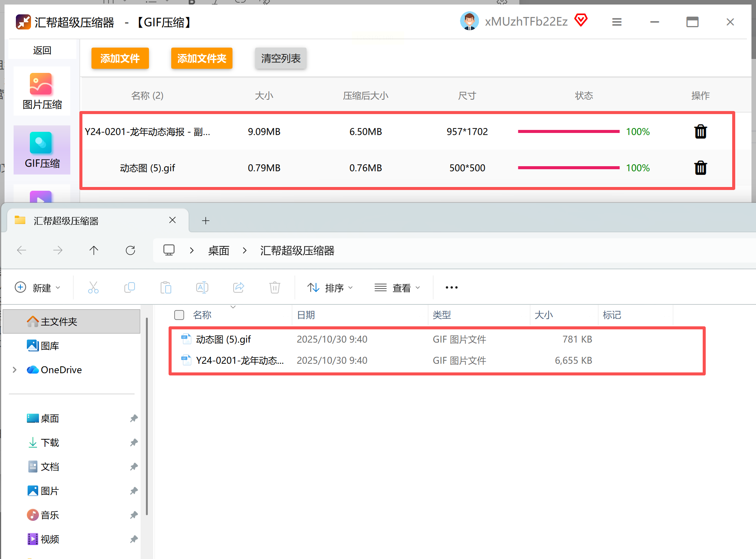Click 桌面 in the address breadcrumb

218,250
